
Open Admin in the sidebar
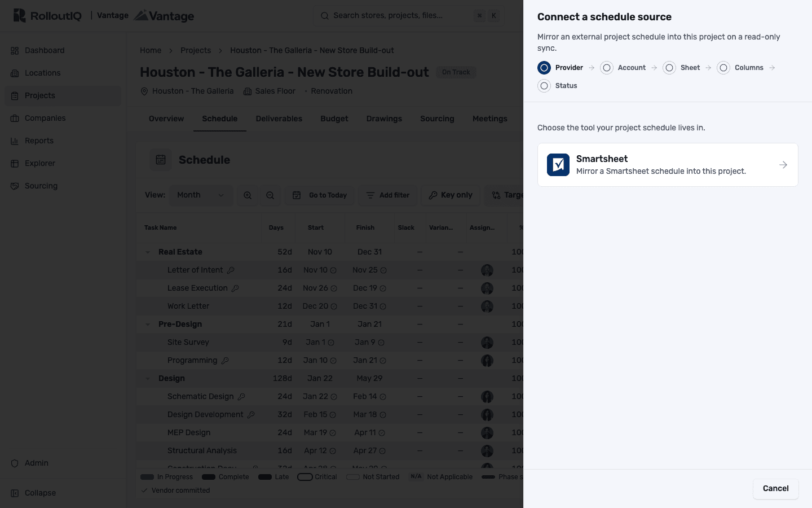tap(63, 463)
